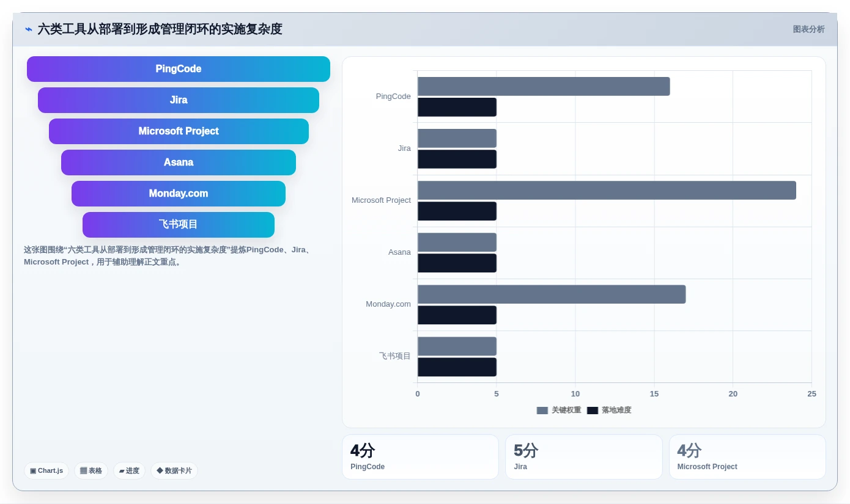Image resolution: width=850 pixels, height=504 pixels.
Task: Select the Microsoft Project funnel stage
Action: (179, 131)
